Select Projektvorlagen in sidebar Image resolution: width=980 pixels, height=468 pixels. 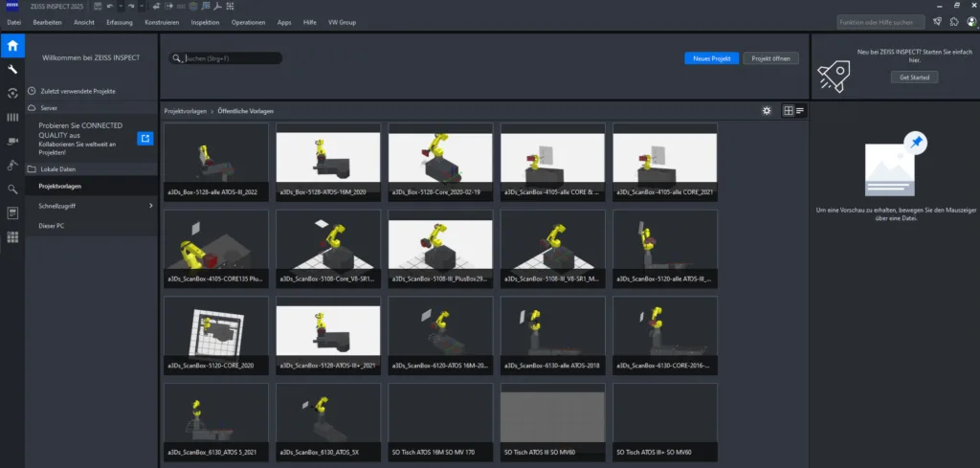91,186
